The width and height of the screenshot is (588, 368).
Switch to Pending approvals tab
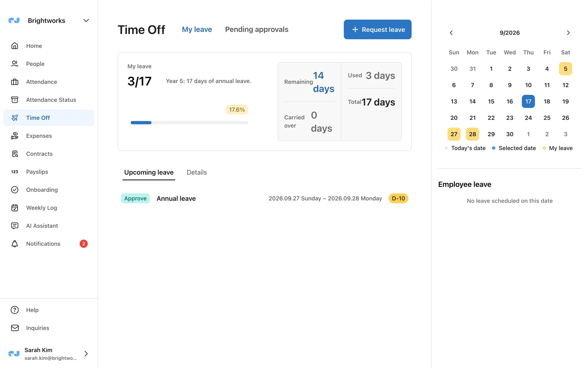point(256,29)
